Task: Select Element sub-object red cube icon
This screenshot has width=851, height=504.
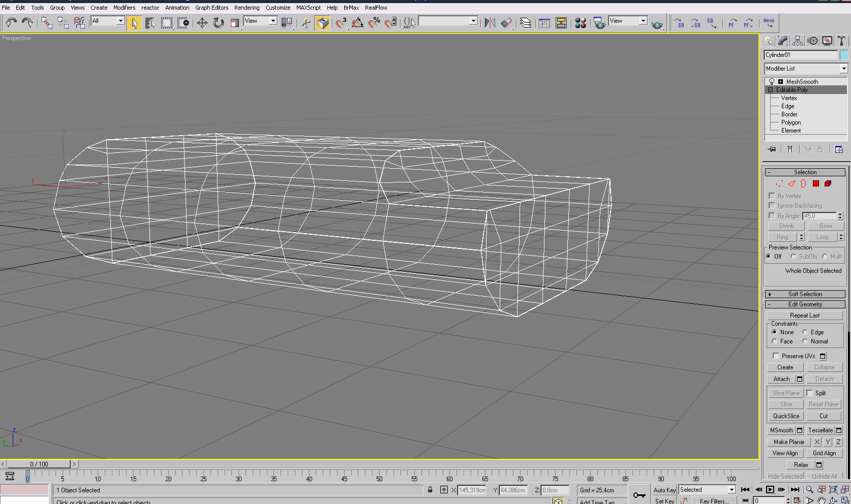Action: pyautogui.click(x=828, y=183)
